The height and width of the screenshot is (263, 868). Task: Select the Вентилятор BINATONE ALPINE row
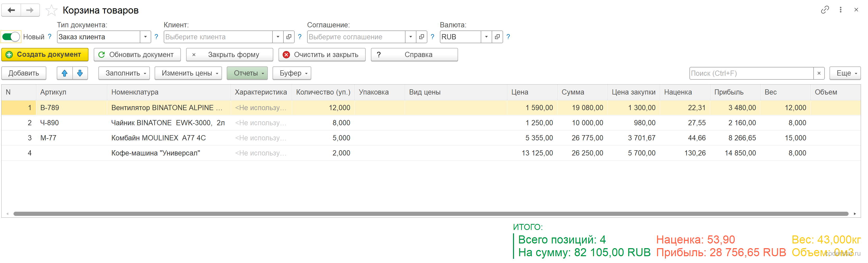coord(431,108)
